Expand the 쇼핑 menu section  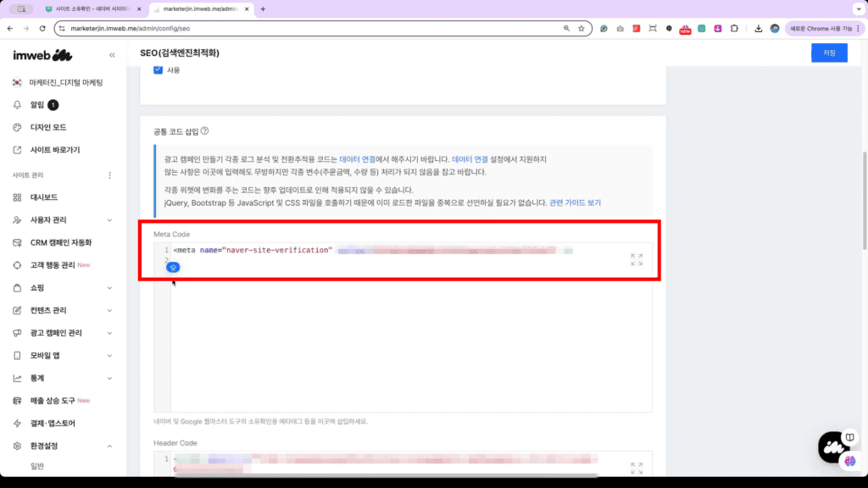(109, 288)
